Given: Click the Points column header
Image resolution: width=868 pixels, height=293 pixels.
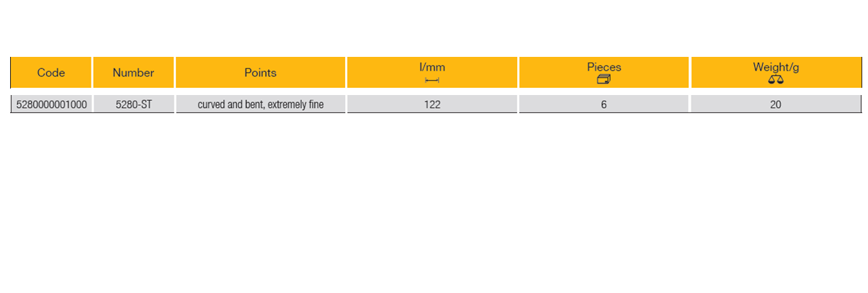Looking at the screenshot, I should pos(261,73).
